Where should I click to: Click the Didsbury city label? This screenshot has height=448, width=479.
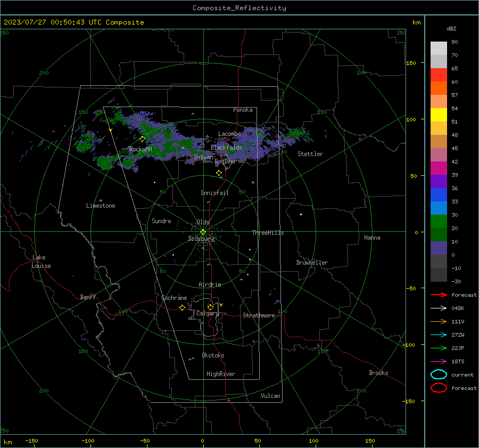click(201, 239)
